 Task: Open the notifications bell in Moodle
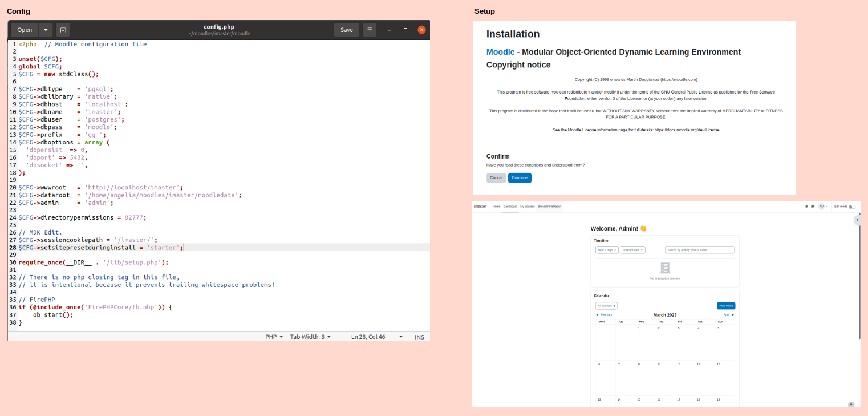pyautogui.click(x=806, y=207)
